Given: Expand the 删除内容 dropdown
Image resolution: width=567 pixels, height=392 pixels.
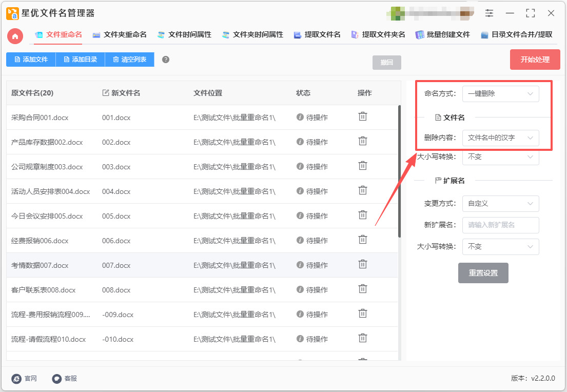Looking at the screenshot, I should click(x=500, y=138).
